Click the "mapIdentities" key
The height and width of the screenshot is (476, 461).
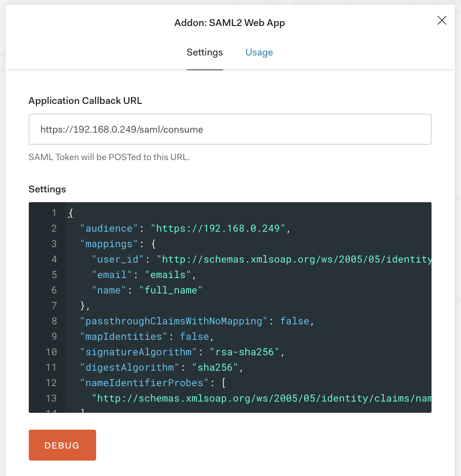point(124,337)
